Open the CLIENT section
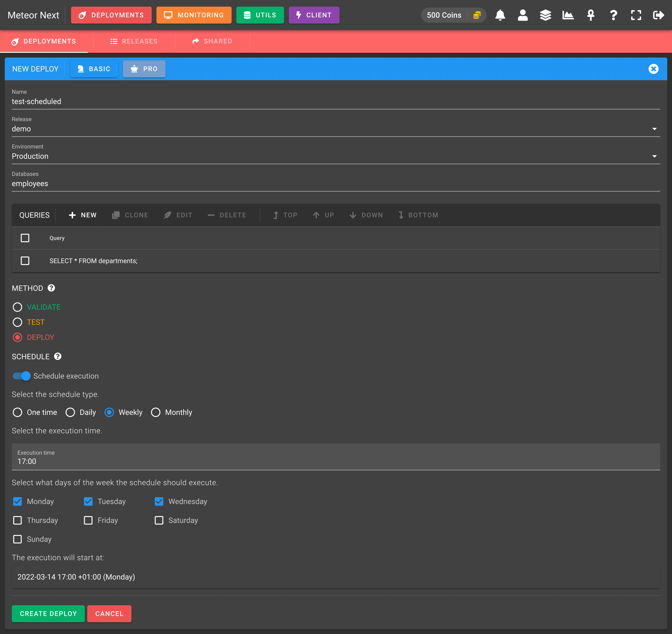 coord(314,15)
